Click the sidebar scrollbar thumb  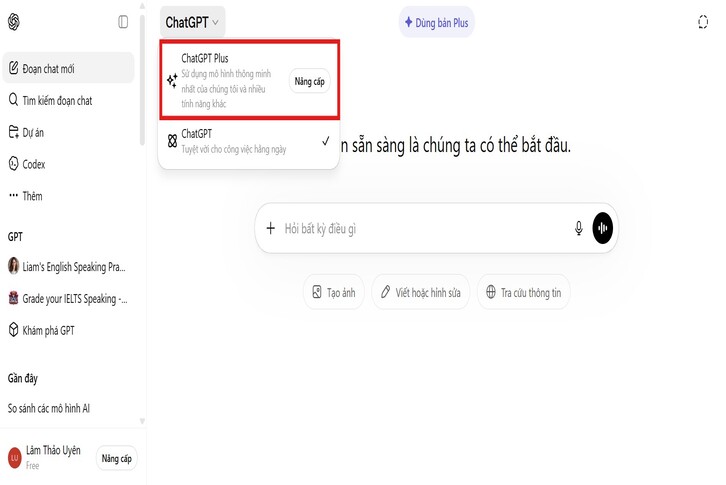click(142, 80)
